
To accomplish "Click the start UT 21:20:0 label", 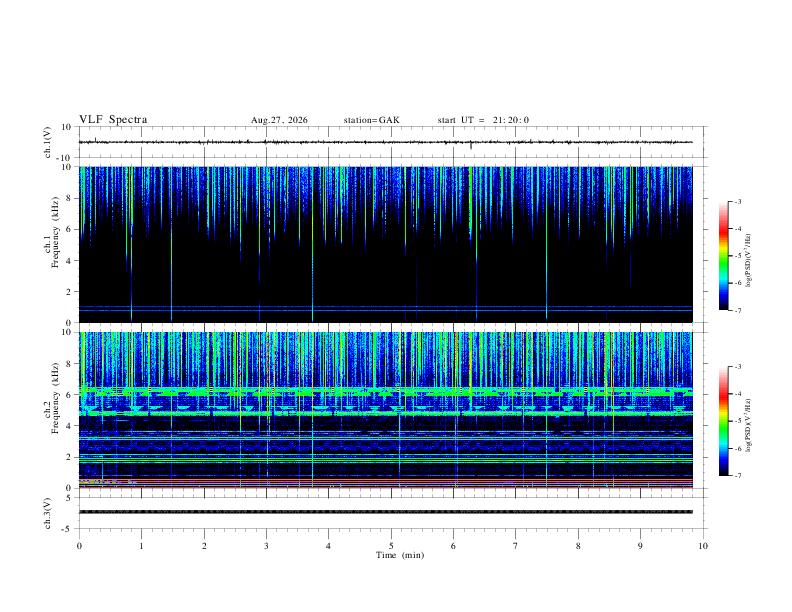I will click(483, 120).
